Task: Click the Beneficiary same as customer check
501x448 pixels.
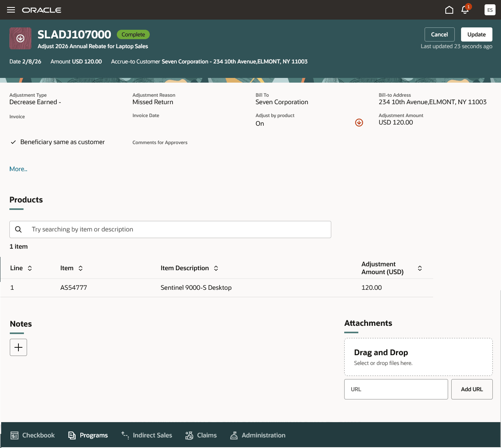Action: tap(13, 142)
